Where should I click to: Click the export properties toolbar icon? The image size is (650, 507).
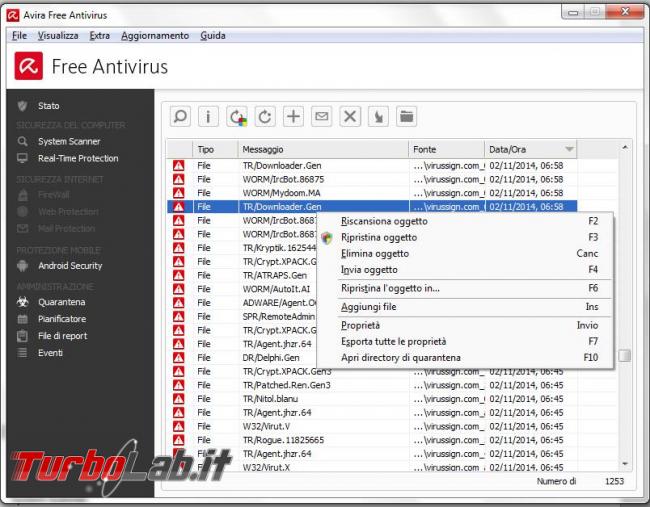(378, 116)
